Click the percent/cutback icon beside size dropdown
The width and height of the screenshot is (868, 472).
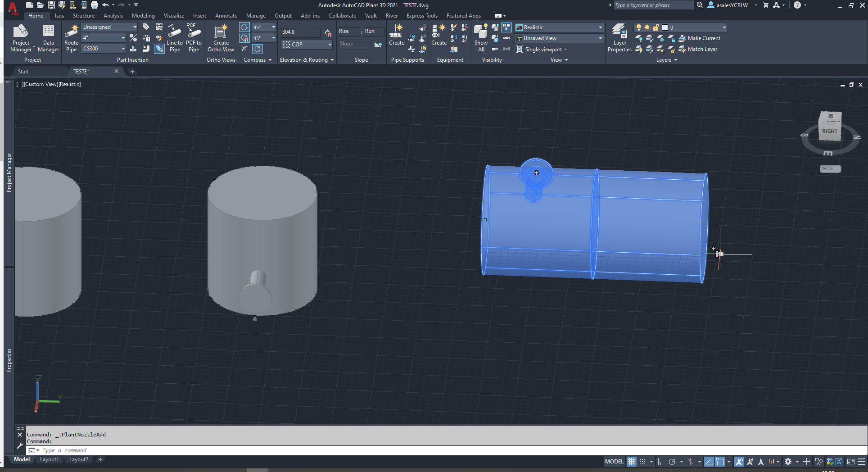pos(133,38)
